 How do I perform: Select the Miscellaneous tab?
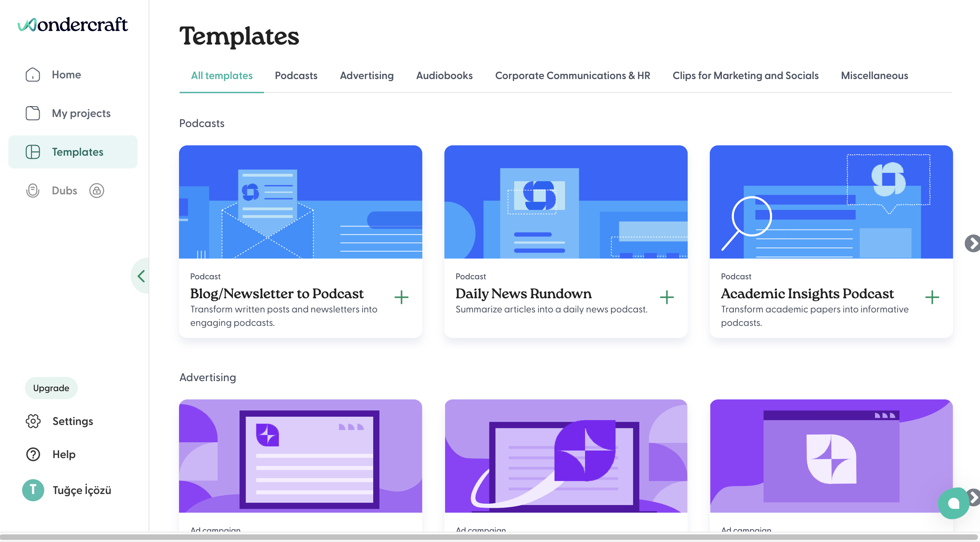pos(874,76)
